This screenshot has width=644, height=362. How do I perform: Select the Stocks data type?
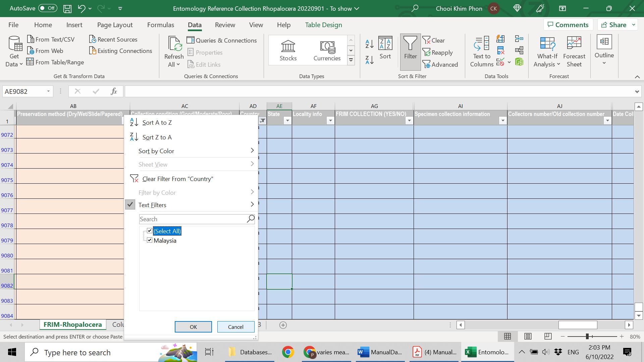(x=288, y=50)
